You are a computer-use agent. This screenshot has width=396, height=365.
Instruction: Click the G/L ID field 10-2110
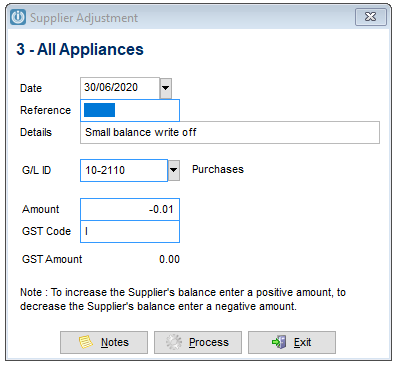coord(124,170)
